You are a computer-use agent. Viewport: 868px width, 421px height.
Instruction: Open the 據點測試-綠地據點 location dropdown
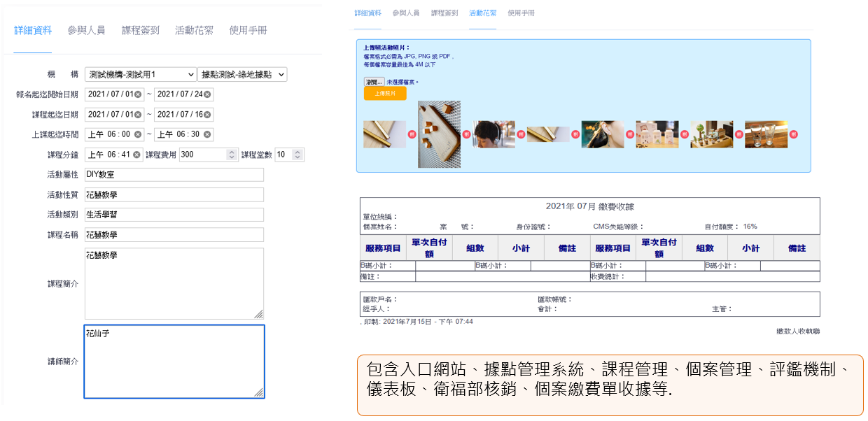(x=242, y=75)
